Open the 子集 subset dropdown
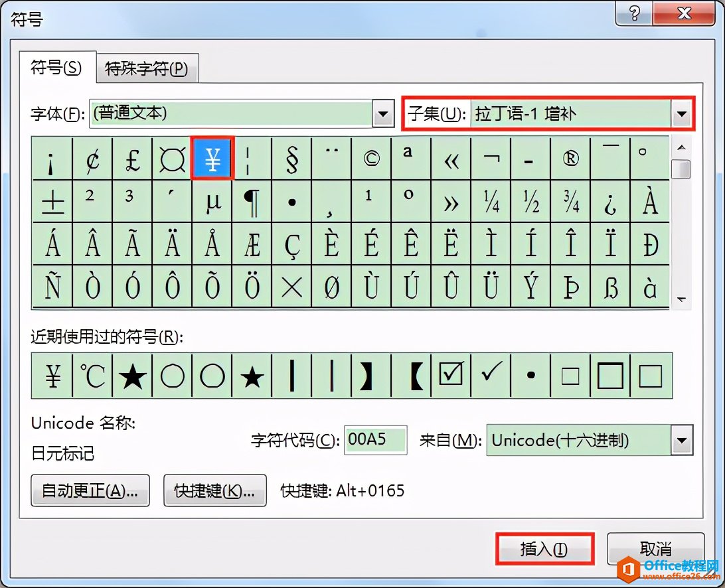 tap(683, 113)
